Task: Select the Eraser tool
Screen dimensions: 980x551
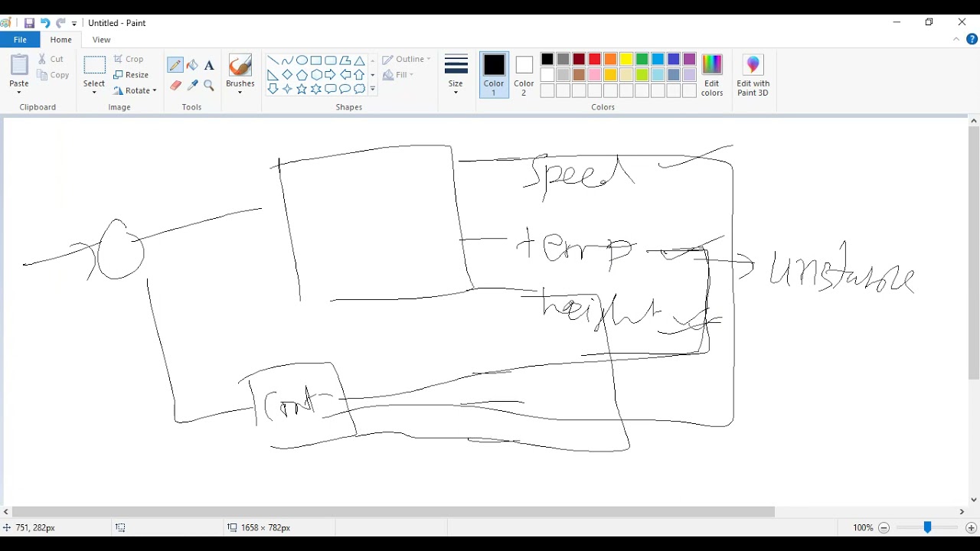Action: [x=175, y=85]
